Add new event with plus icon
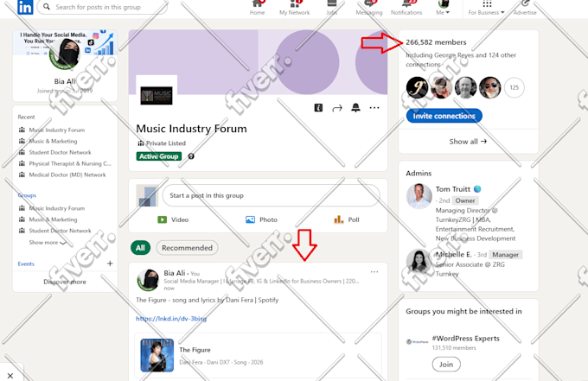 (110, 264)
